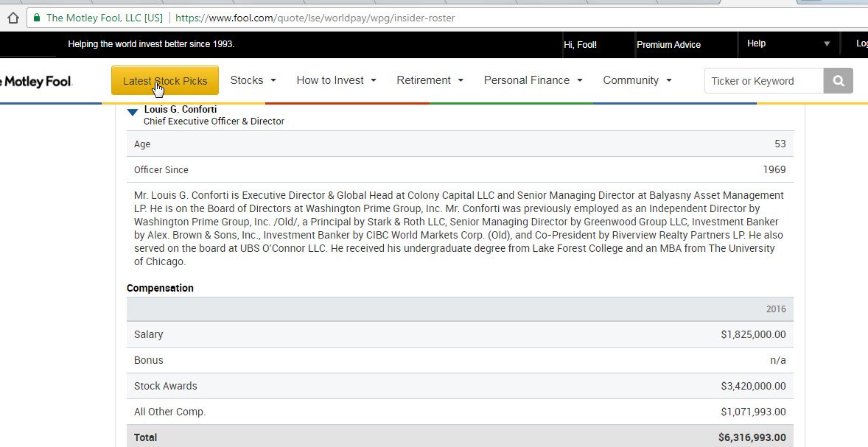Open the Help dropdown arrow

pos(827,43)
